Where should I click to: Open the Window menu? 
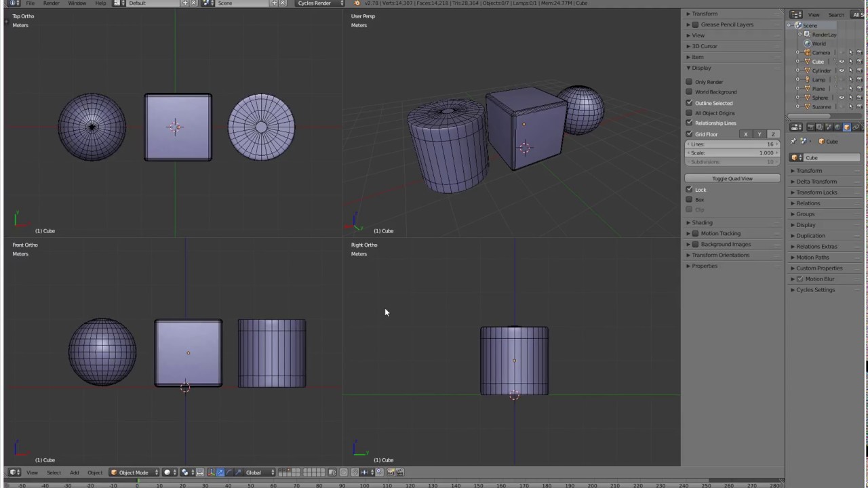[x=77, y=3]
